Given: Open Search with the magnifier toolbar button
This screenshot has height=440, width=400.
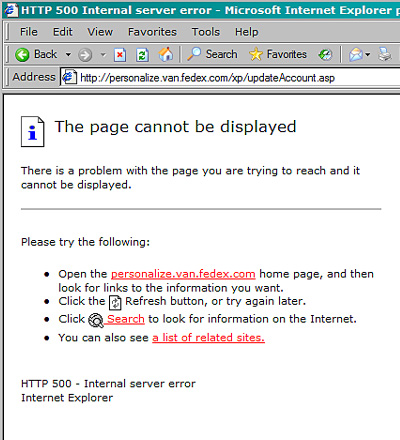Looking at the screenshot, I should 212,54.
